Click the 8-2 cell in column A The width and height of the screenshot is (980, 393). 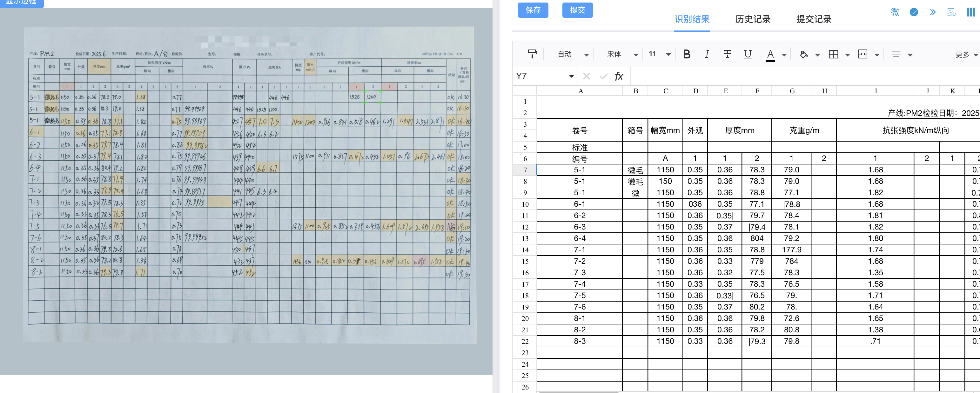[x=580, y=330]
